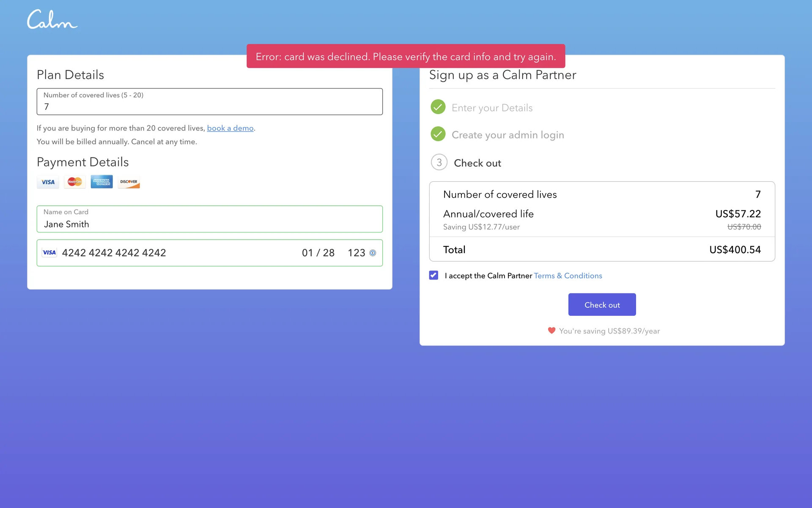Viewport: 812px width, 508px height.
Task: Click the green check next to Enter your Details
Action: (438, 107)
